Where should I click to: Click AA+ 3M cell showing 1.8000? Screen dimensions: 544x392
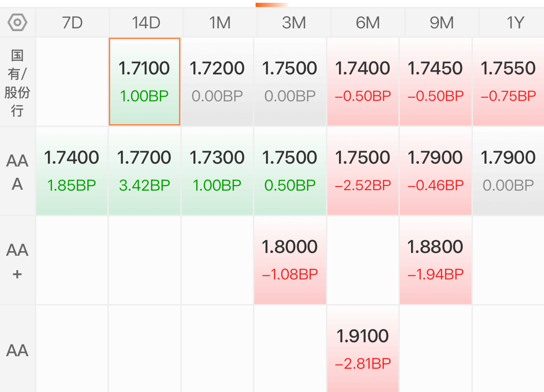tap(290, 260)
